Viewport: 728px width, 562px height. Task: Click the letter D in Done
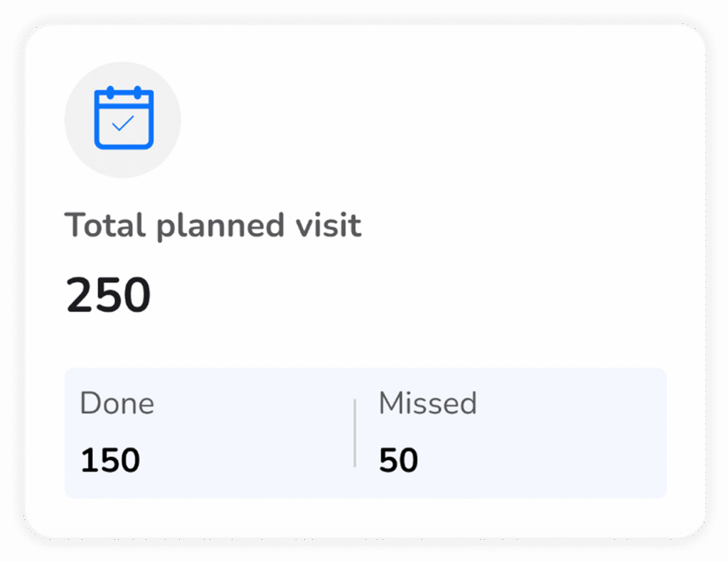88,404
